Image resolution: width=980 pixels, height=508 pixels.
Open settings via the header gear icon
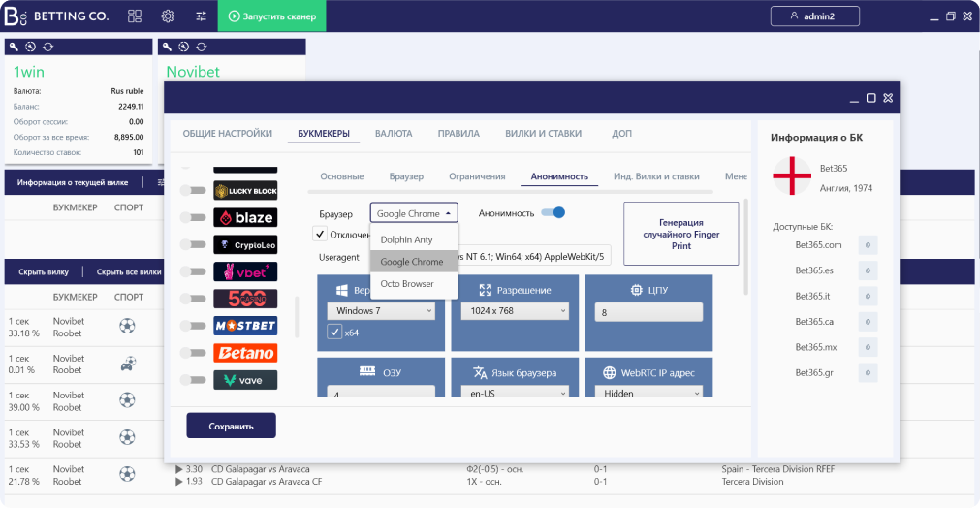[x=168, y=16]
